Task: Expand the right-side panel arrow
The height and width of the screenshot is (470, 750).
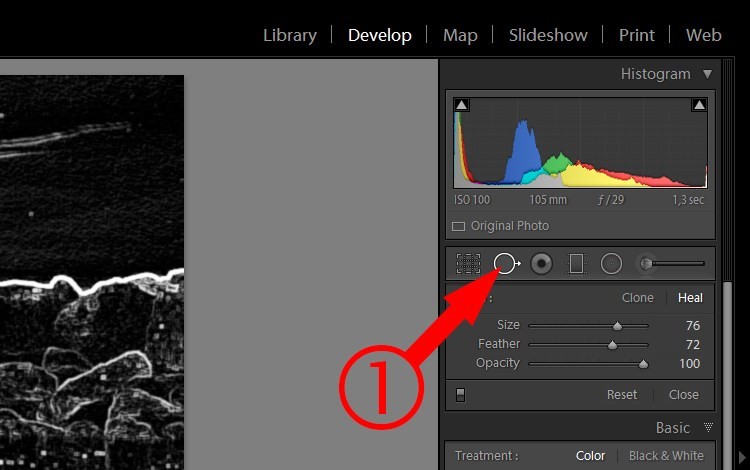Action: (x=742, y=457)
